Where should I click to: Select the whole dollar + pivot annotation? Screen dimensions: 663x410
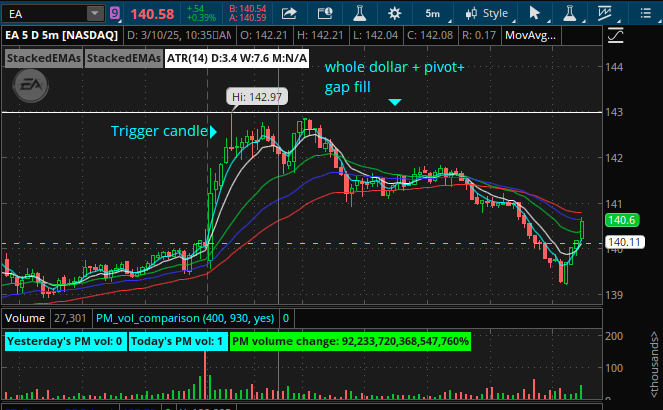click(394, 77)
